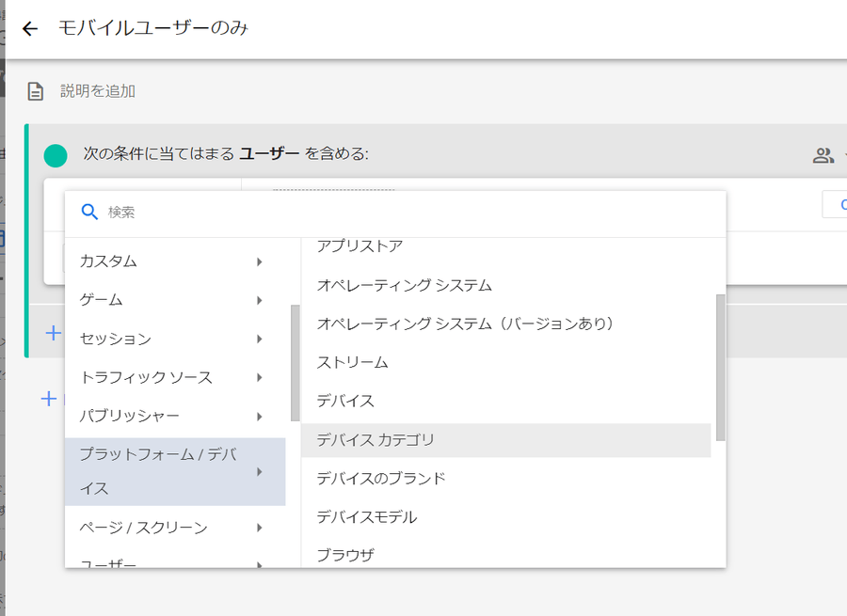
Task: Click the search magnifier icon
Action: click(x=89, y=212)
